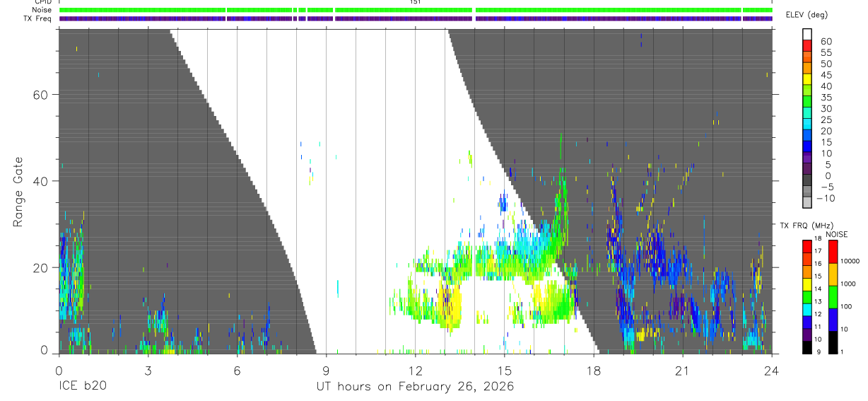
Task: Click the '25' label on ELEV colorbar
Action: [826, 120]
